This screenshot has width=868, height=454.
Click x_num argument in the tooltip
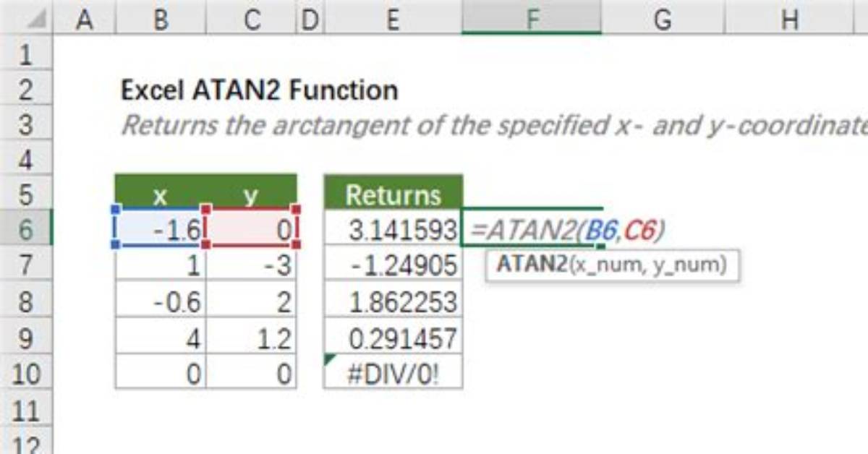[608, 265]
